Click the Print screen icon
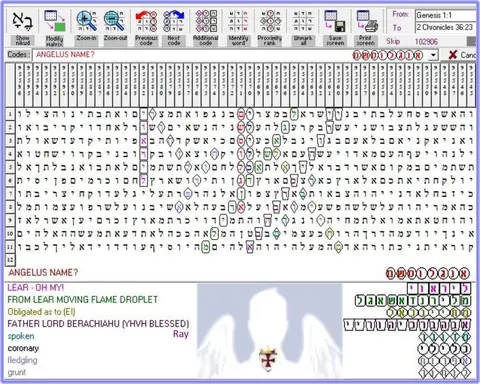Screen dimensions: 480x384 coord(367,21)
